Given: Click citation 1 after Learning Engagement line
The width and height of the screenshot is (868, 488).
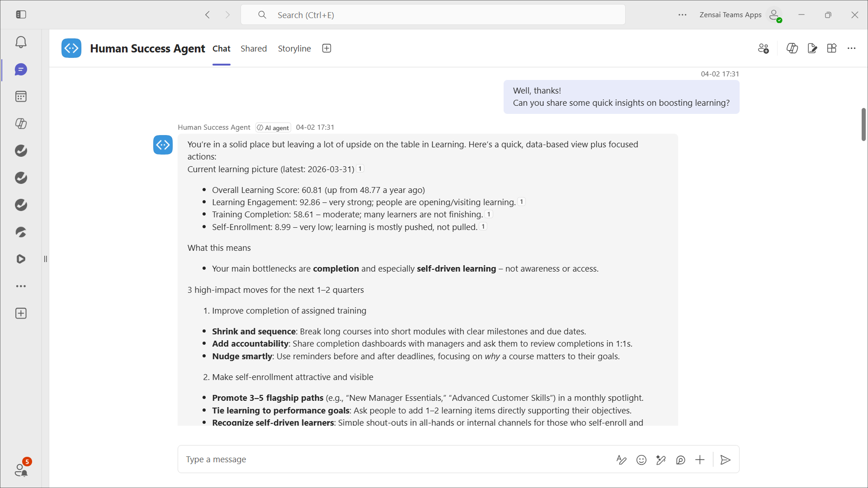Looking at the screenshot, I should (x=521, y=202).
